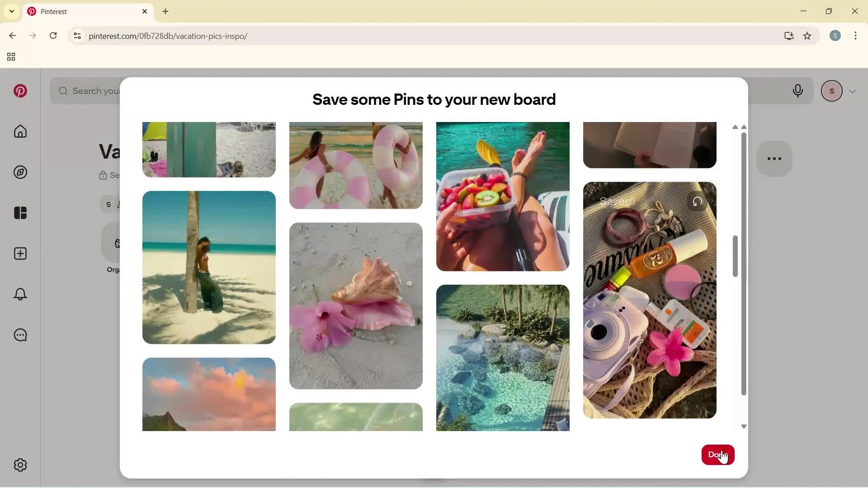The image size is (868, 488).
Task: Open a new browser tab
Action: coord(165,11)
